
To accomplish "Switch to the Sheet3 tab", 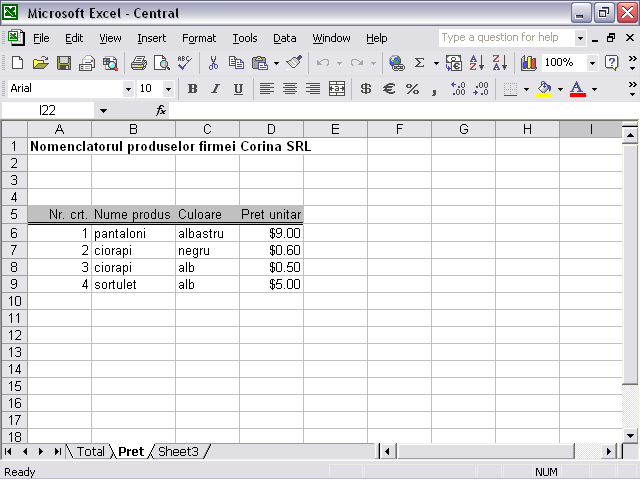I will point(178,451).
